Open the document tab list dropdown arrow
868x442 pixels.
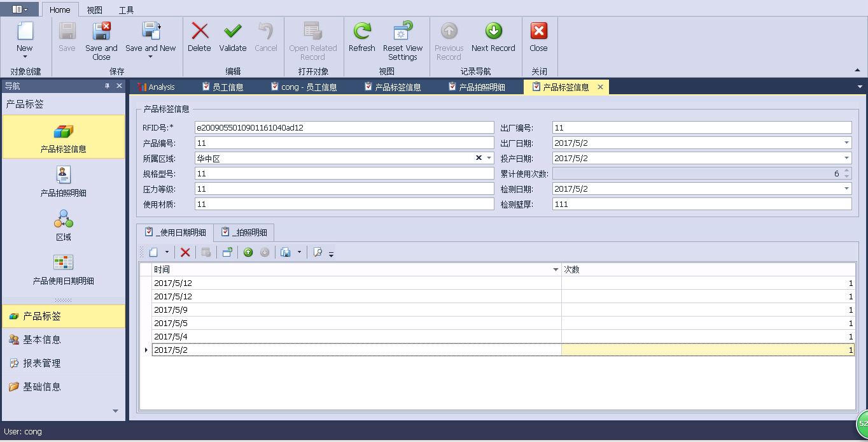[x=860, y=87]
